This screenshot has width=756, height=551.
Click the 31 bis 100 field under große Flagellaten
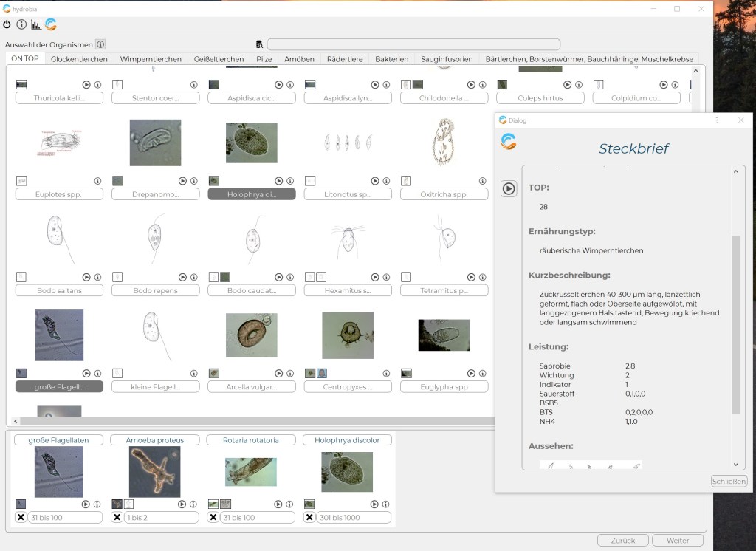tap(65, 518)
